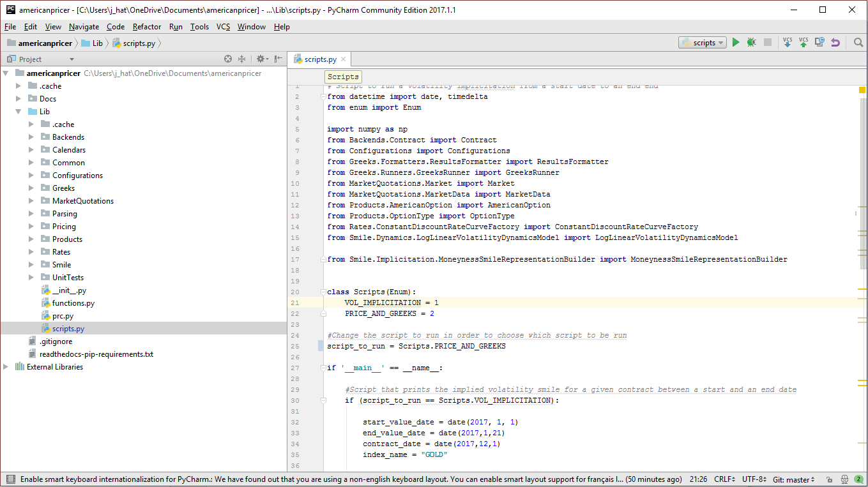Expand the Smile folder arrow

point(31,265)
